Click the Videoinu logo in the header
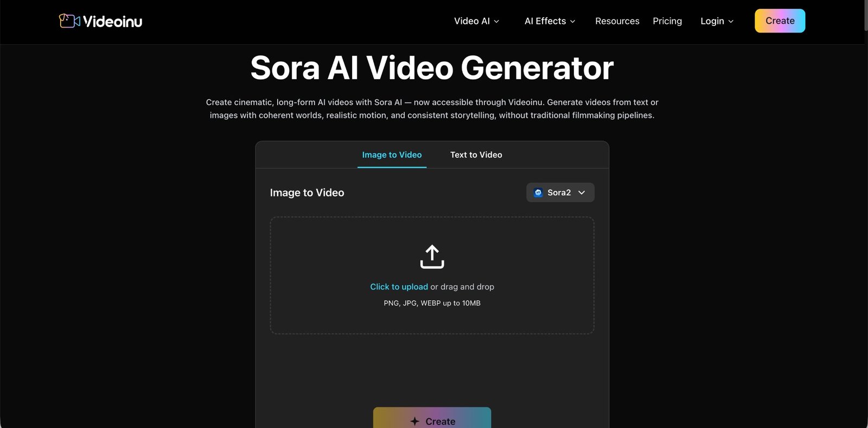Screen dimensions: 868x428 point(100,21)
